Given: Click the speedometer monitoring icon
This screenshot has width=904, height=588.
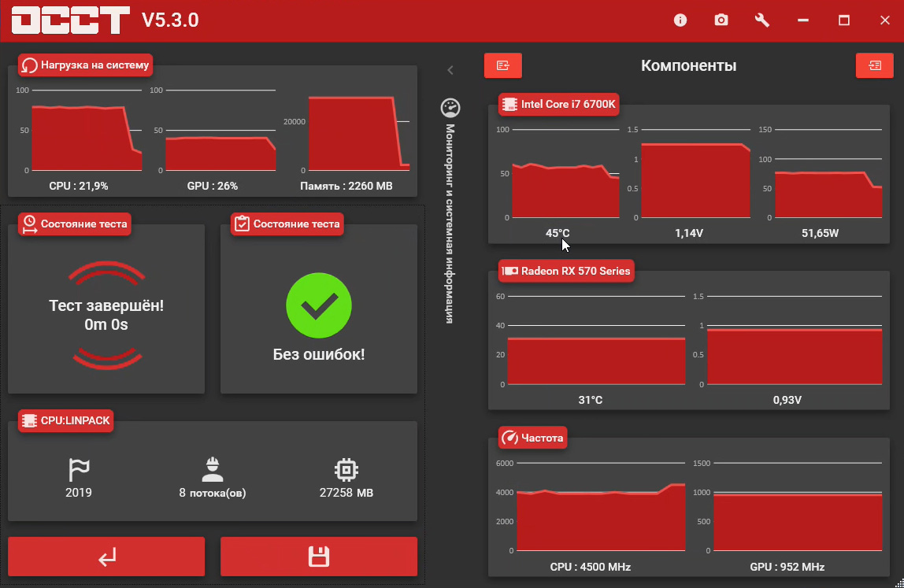Looking at the screenshot, I should [x=450, y=108].
